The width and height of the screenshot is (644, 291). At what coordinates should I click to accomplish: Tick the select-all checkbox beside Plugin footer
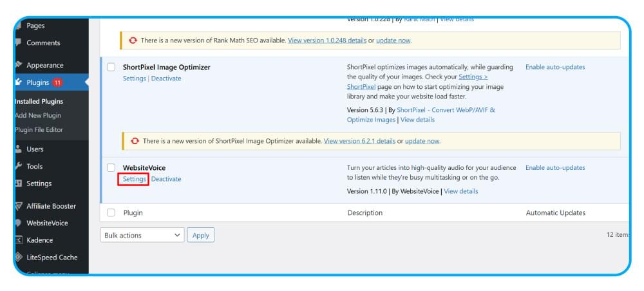point(111,212)
